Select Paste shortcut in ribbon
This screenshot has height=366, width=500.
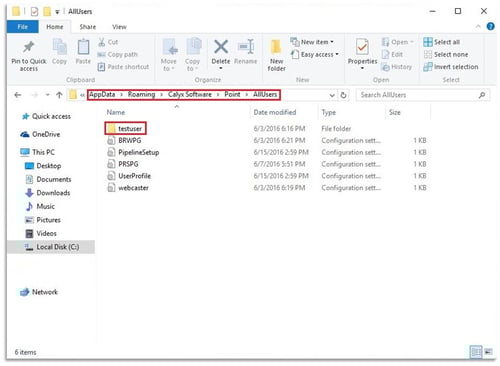pos(123,67)
